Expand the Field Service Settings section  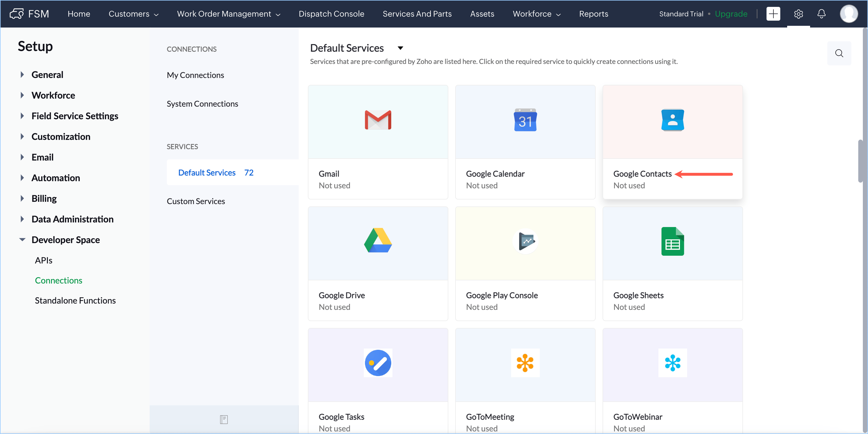point(22,116)
